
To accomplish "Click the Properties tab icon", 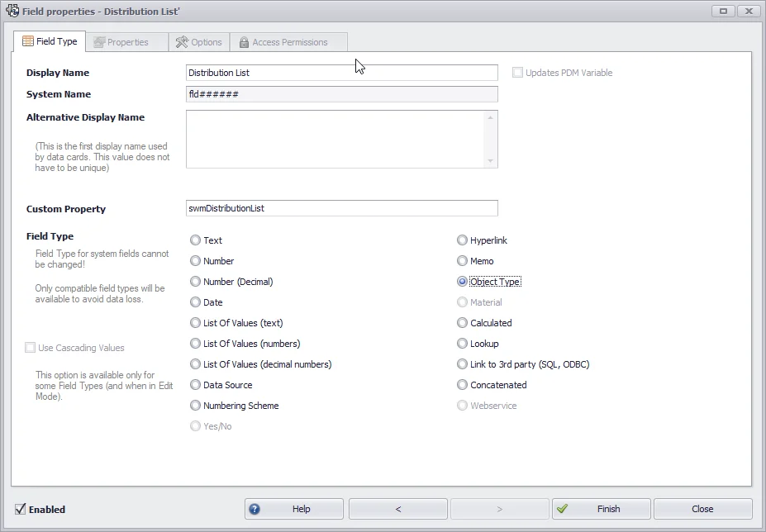I will (99, 42).
